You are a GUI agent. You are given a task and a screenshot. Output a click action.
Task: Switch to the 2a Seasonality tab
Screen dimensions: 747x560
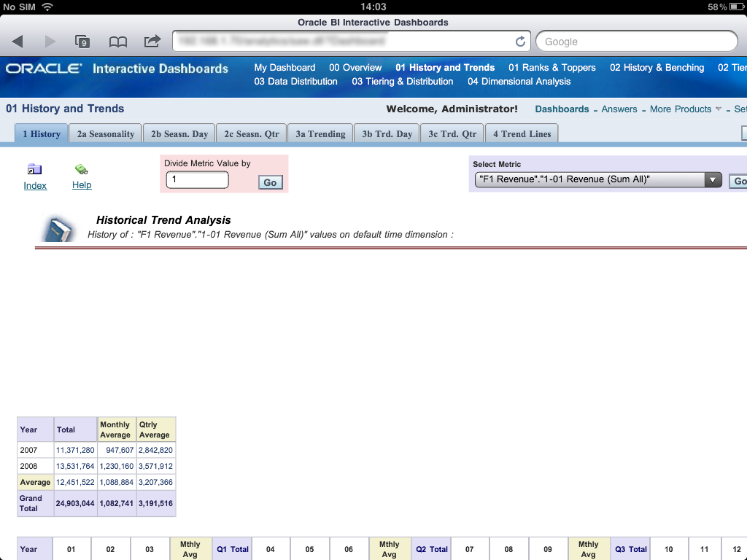point(106,134)
